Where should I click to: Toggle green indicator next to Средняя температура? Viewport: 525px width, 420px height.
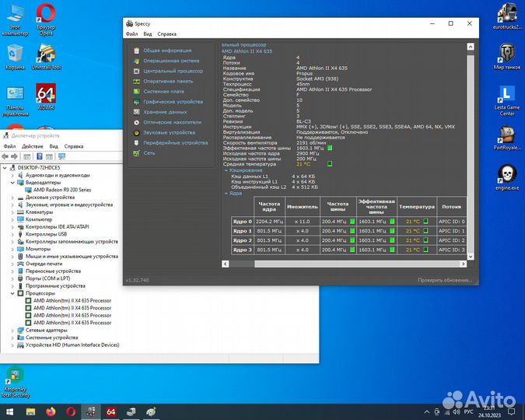[x=330, y=164]
